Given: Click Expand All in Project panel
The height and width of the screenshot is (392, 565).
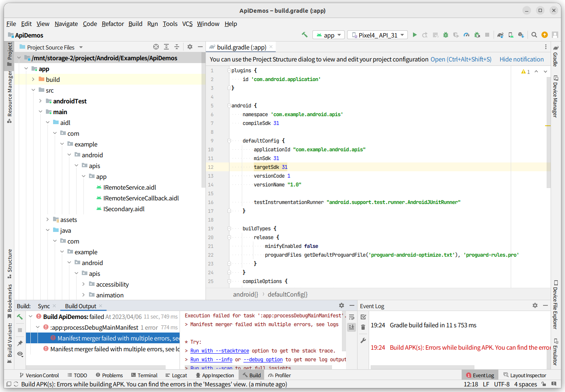Looking at the screenshot, I should (x=166, y=47).
